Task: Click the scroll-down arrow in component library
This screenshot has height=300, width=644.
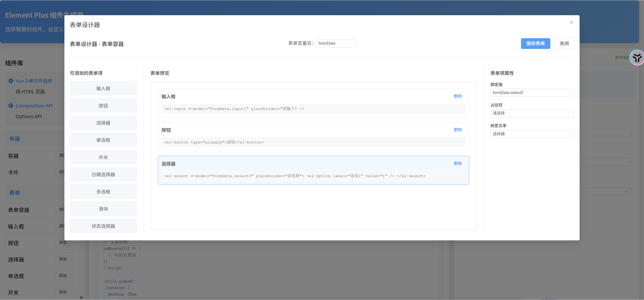Action: point(81,298)
